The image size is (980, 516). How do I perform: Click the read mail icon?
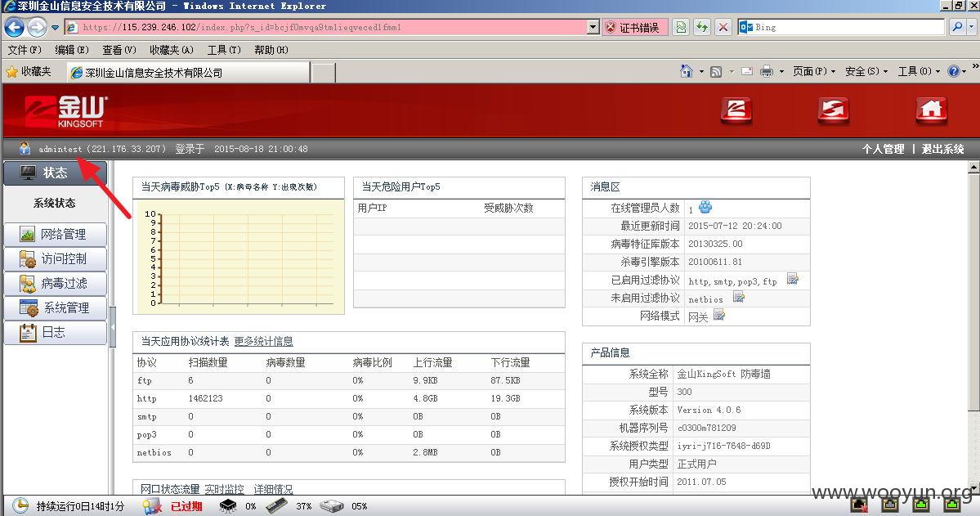point(747,71)
